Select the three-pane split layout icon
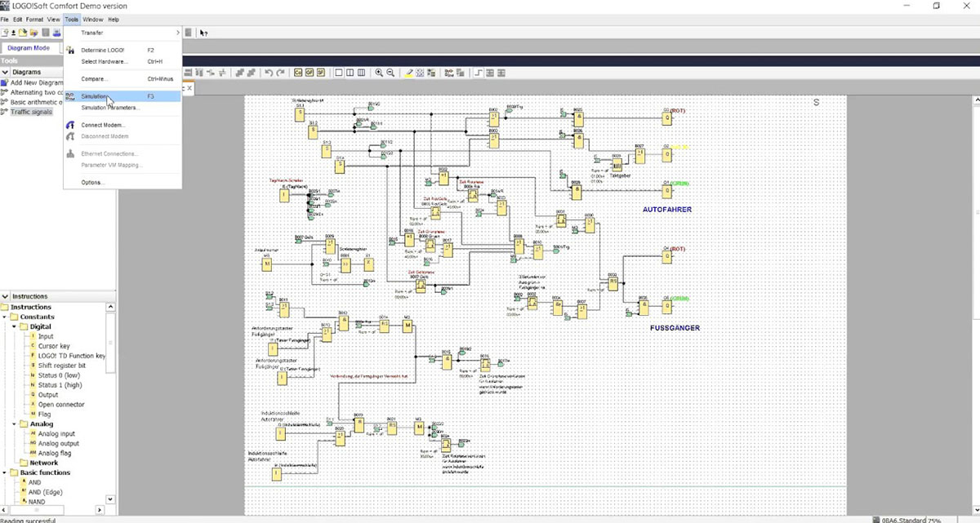Screen dimensions: 980x523 361,73
